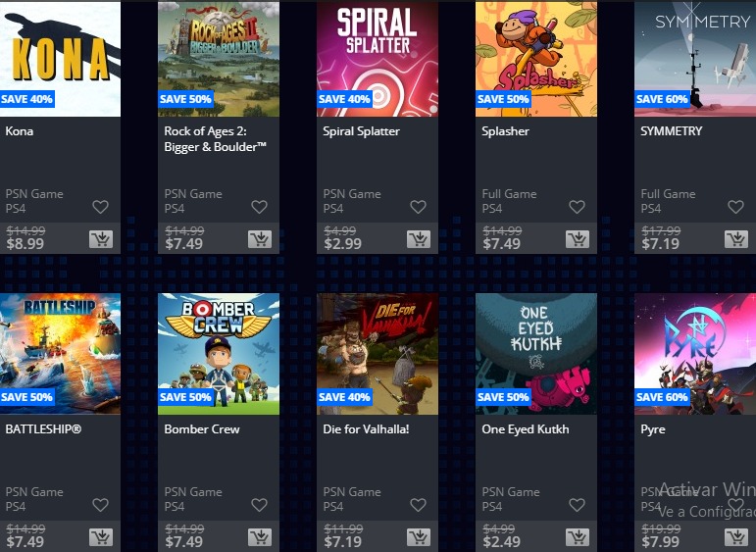
Task: Add Splasher to the cart
Action: pos(578,239)
